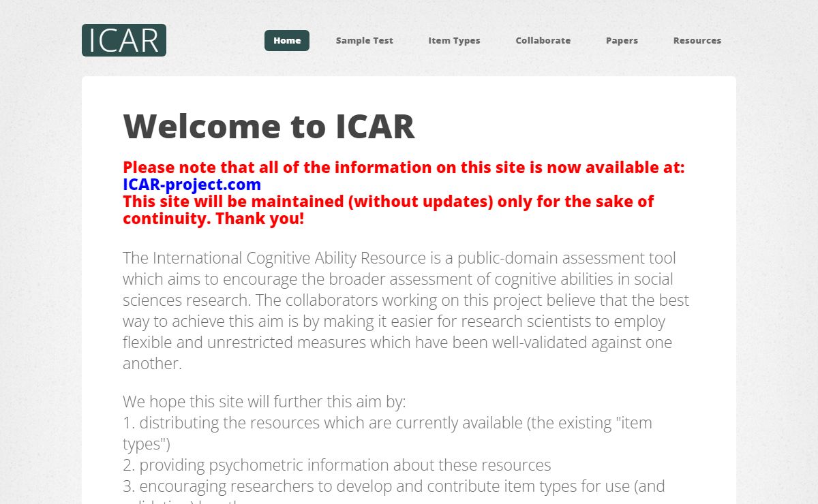
Task: Click the list line "3. encouraging researchers to develop"
Action: pos(393,486)
